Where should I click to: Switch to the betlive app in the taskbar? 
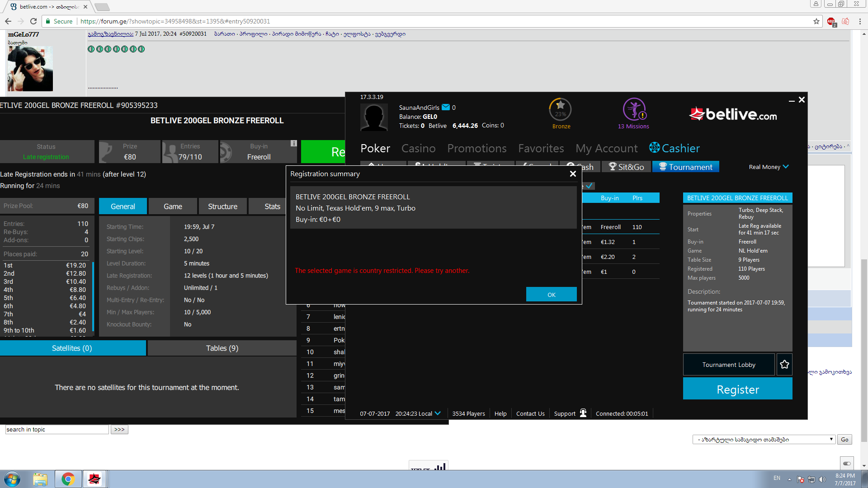tap(94, 479)
